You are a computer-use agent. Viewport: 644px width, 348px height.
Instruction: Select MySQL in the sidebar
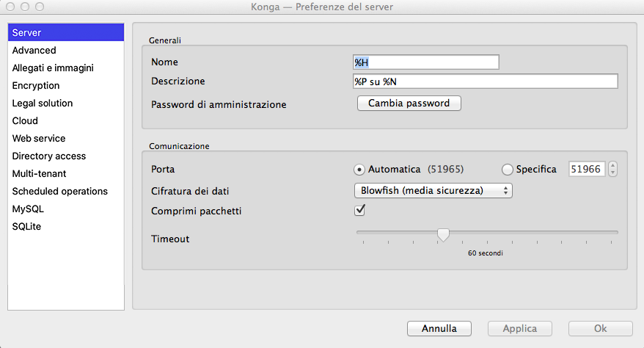(x=28, y=209)
